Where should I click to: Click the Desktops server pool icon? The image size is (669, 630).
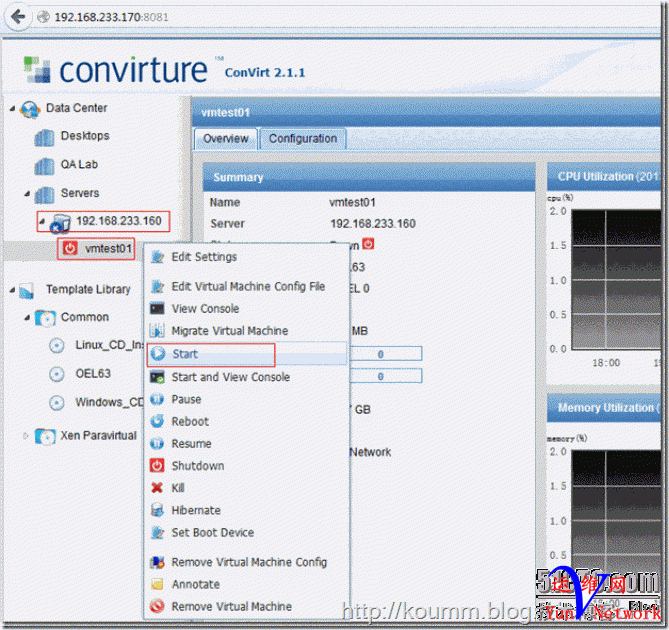(x=44, y=137)
